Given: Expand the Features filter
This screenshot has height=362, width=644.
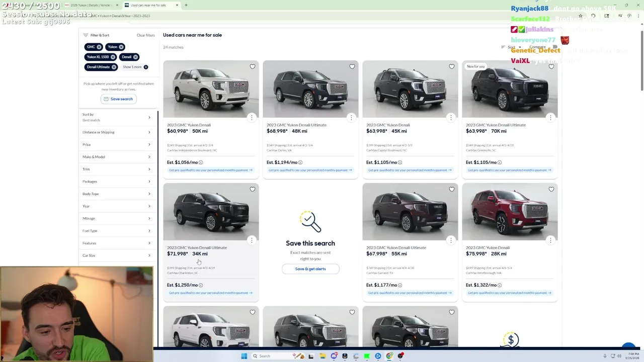Looking at the screenshot, I should coord(117,243).
